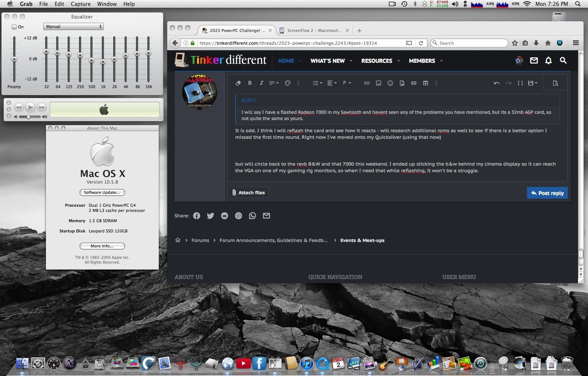Screen dimensions: 588x376
Task: Insert an image via the picture icon
Action: 379,83
